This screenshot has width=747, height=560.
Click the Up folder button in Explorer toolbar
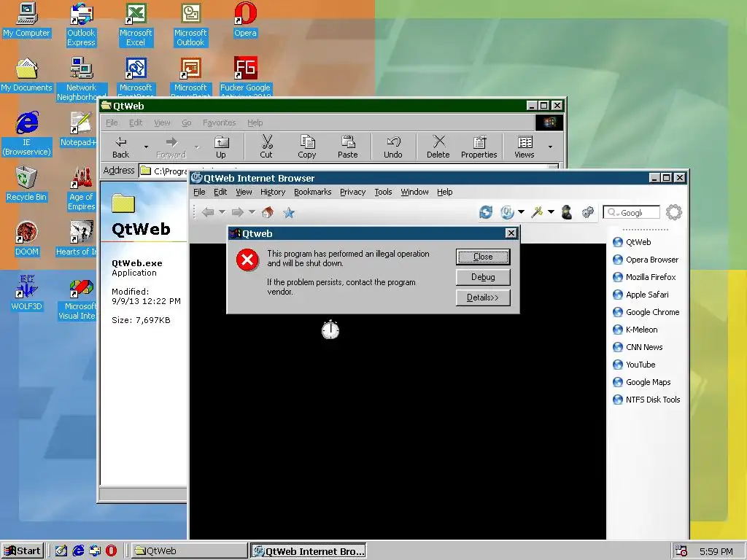pos(221,146)
